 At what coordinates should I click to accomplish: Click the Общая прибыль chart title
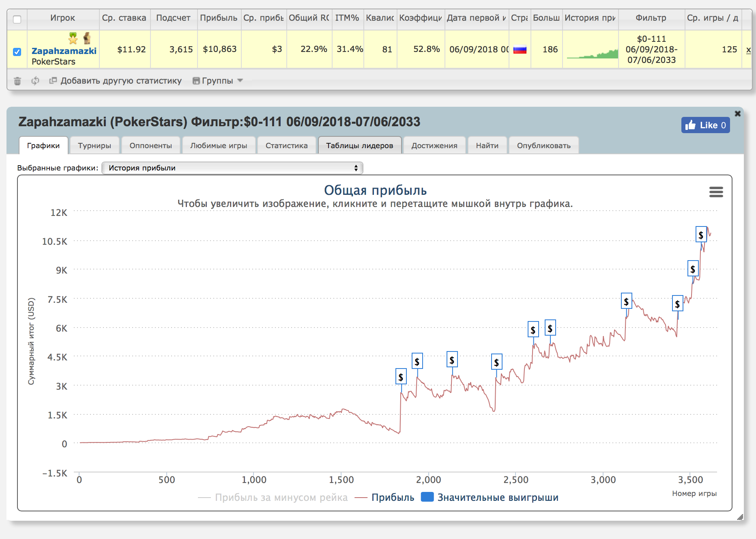pyautogui.click(x=375, y=190)
